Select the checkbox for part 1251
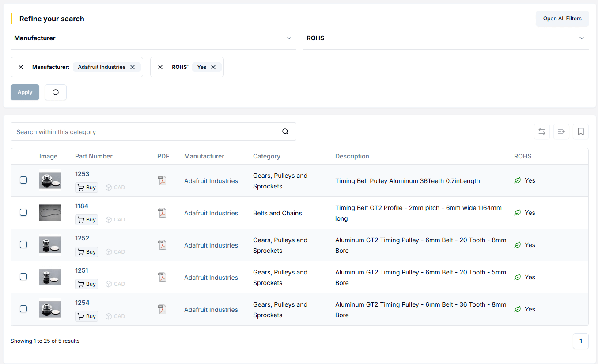This screenshot has width=598, height=364. tap(23, 277)
